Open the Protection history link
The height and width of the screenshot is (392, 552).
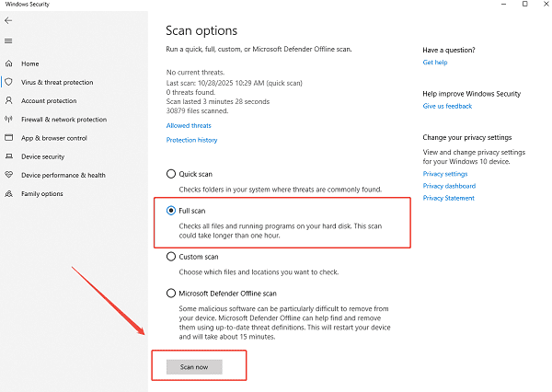pyautogui.click(x=191, y=140)
